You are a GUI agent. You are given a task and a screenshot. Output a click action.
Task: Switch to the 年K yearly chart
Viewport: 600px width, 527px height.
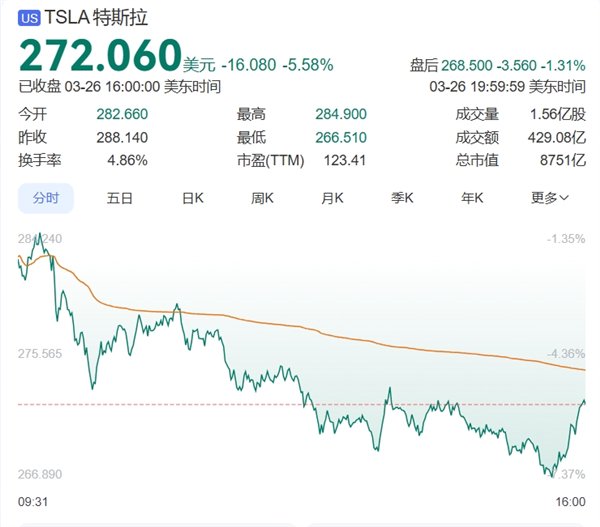click(x=472, y=198)
